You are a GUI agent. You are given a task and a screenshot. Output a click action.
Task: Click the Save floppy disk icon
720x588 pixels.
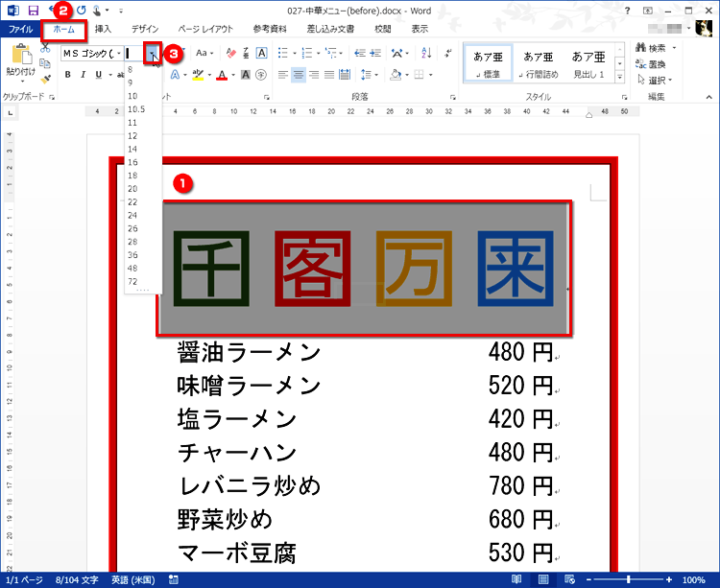tap(33, 11)
